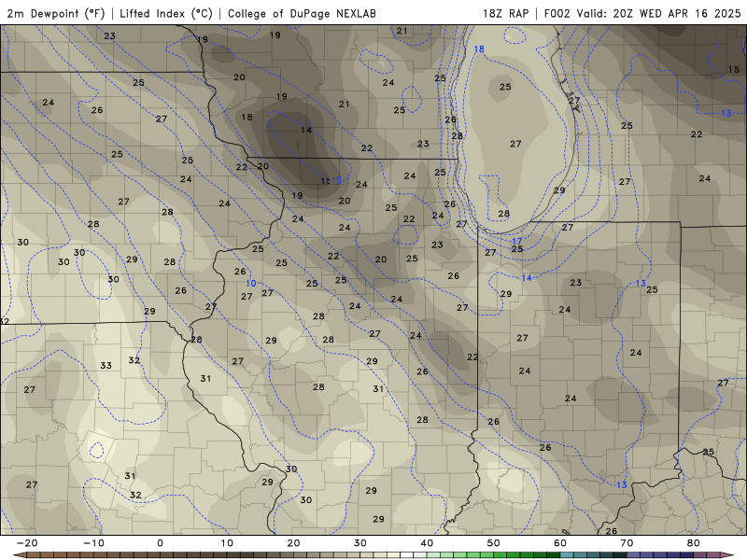
Task: Click the "60" color scale label
Action: (x=560, y=543)
